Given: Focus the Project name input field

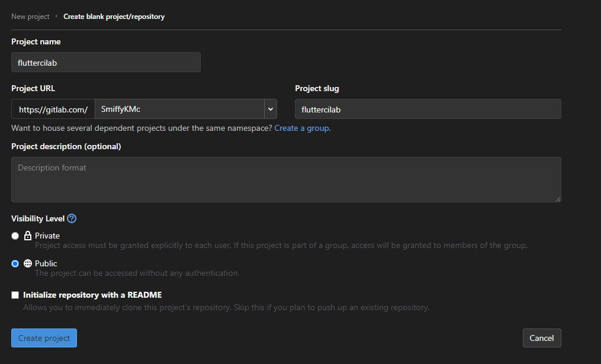Looking at the screenshot, I should coord(106,62).
